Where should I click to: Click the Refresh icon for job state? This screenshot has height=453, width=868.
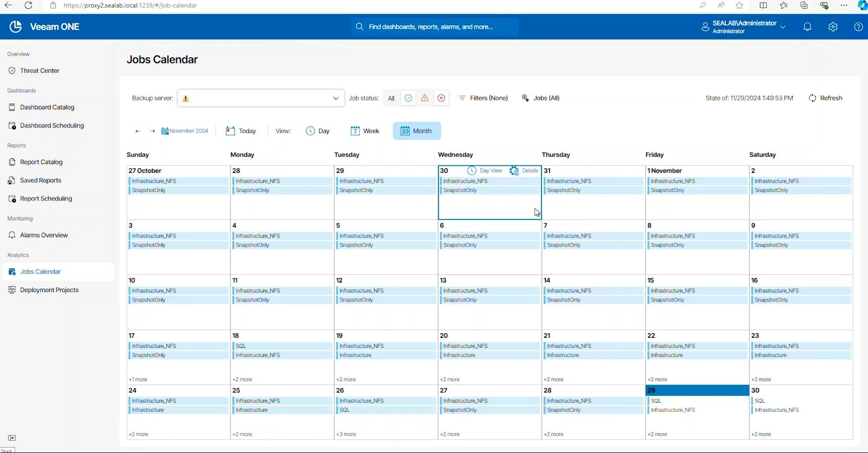812,98
